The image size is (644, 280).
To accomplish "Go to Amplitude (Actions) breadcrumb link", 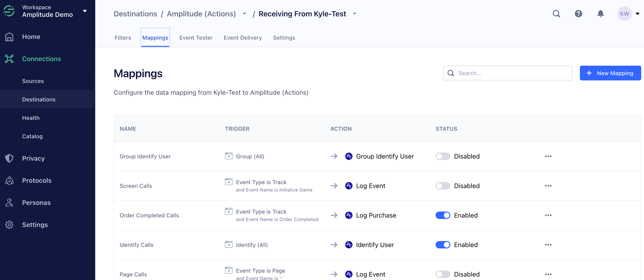I will (201, 14).
